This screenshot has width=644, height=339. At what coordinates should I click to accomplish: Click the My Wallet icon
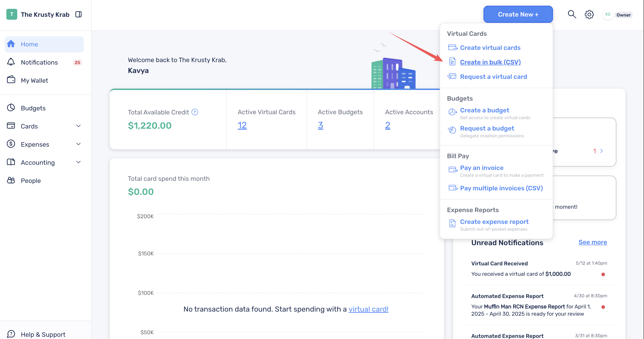[11, 80]
